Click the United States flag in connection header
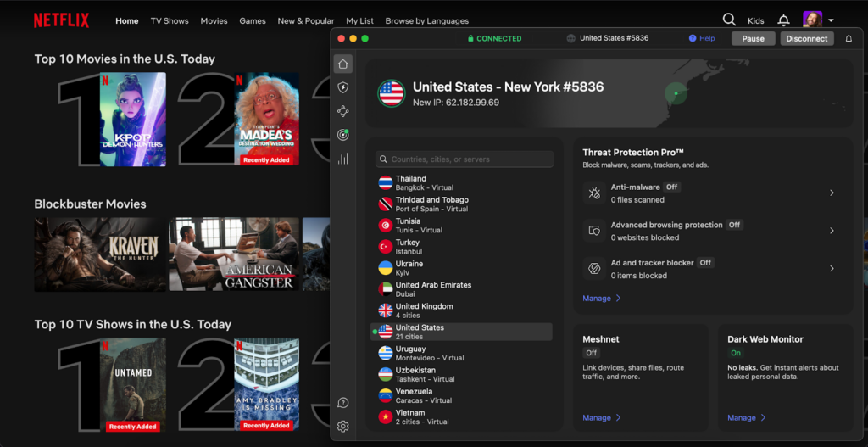Image resolution: width=868 pixels, height=447 pixels. click(392, 93)
